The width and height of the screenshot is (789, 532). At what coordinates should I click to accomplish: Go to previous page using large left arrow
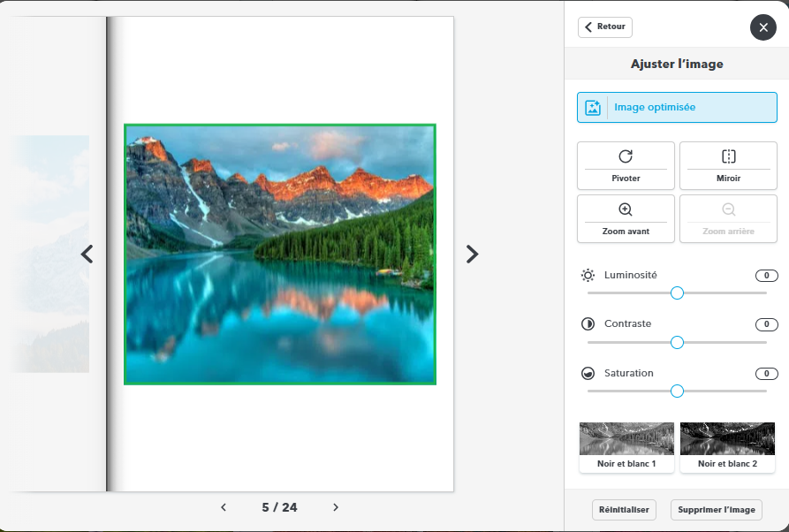point(87,255)
